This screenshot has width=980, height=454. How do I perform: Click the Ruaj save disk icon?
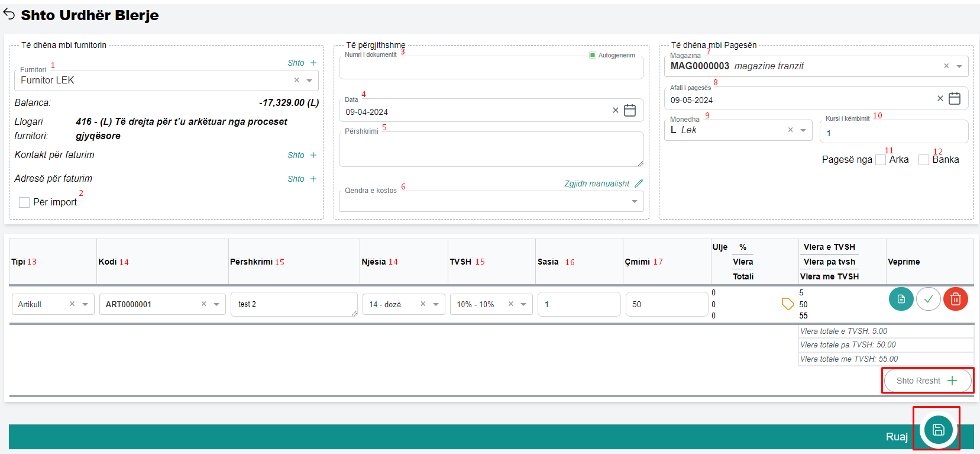[938, 430]
